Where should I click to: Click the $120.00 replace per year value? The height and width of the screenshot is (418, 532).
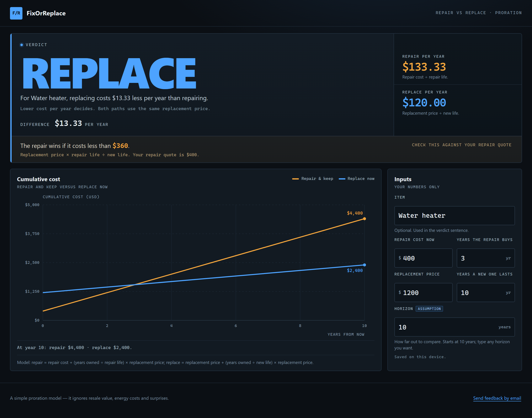pyautogui.click(x=424, y=103)
